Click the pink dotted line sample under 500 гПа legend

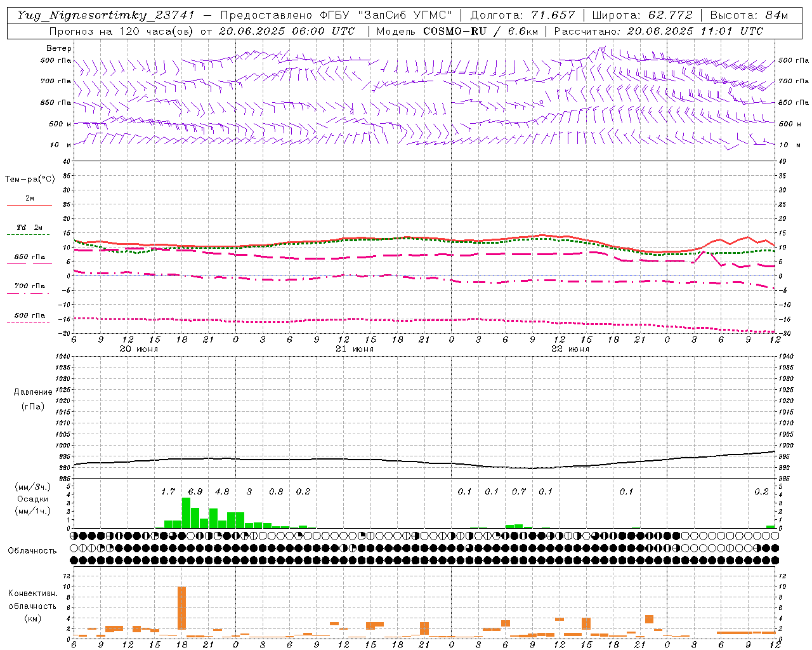[x=29, y=322]
